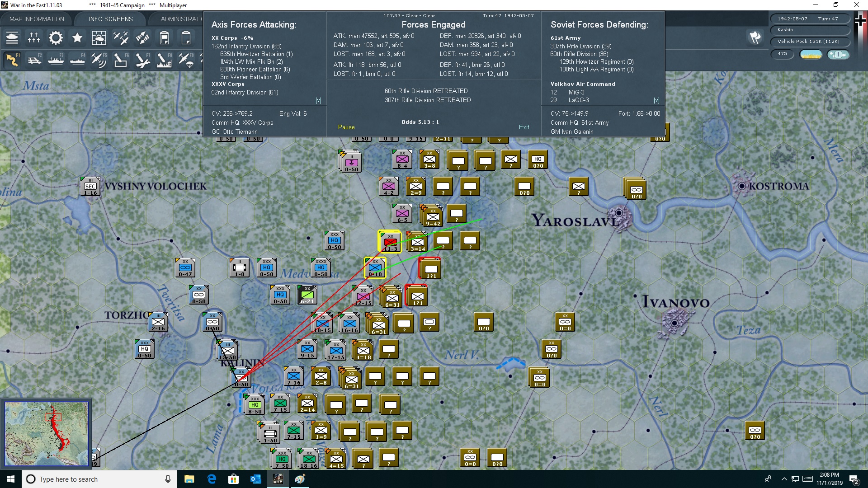
Task: Click the 52nd Infantry Division entry
Action: [x=245, y=92]
